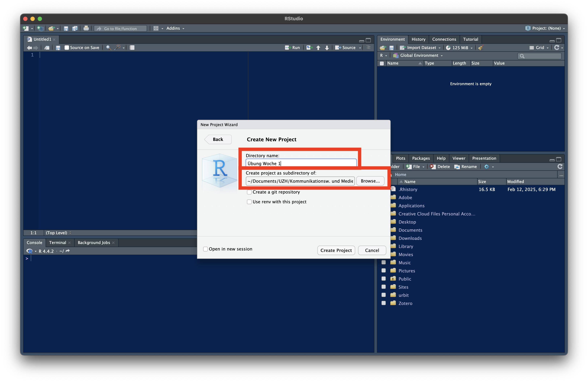The width and height of the screenshot is (588, 382).
Task: Open the Downloads folder in Files list
Action: tap(410, 238)
